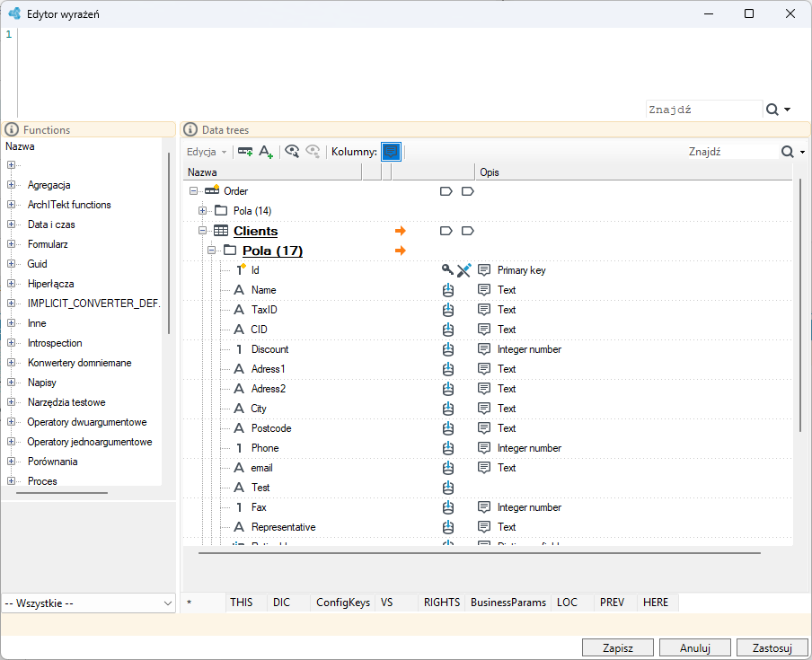Click the database icon in the Discount row
The width and height of the screenshot is (812, 660).
tap(448, 349)
